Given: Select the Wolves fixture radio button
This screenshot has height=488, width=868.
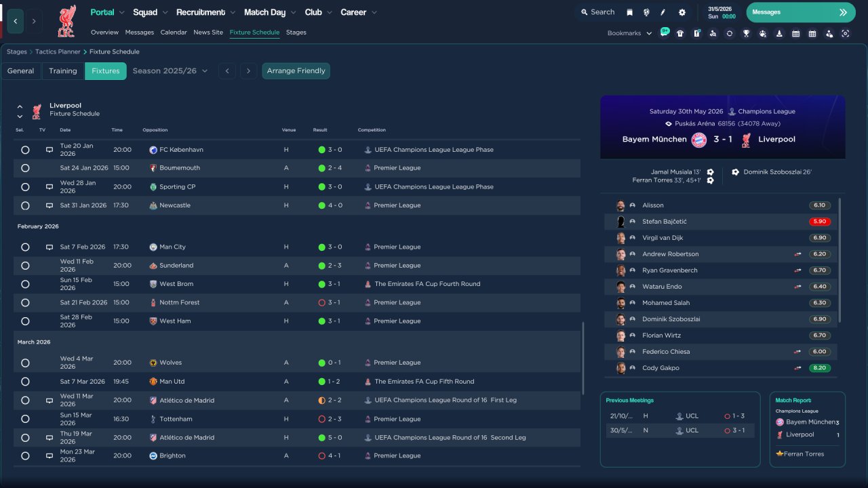Looking at the screenshot, I should point(25,363).
